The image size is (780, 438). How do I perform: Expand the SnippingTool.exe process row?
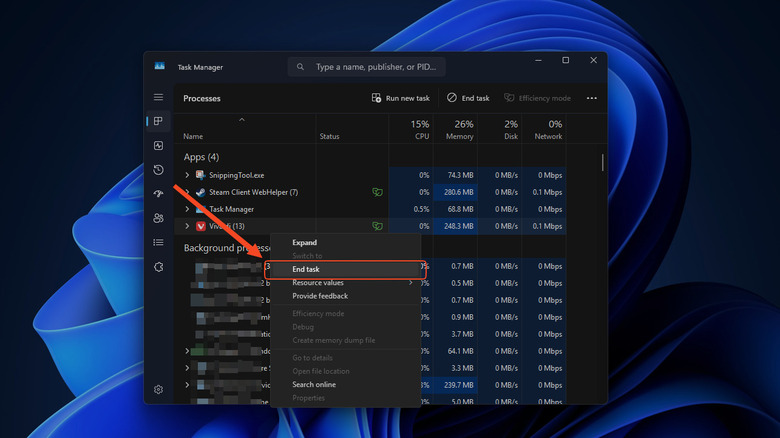pos(187,175)
